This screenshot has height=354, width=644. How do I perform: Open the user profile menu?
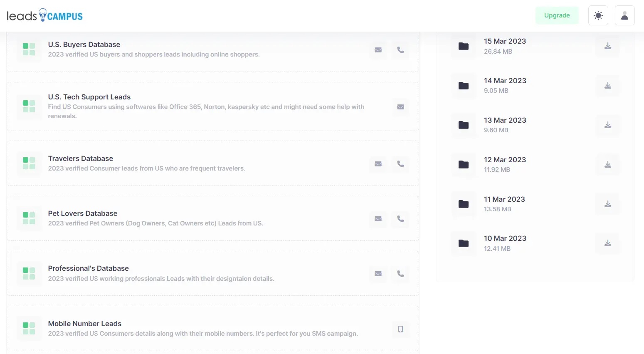tap(624, 16)
